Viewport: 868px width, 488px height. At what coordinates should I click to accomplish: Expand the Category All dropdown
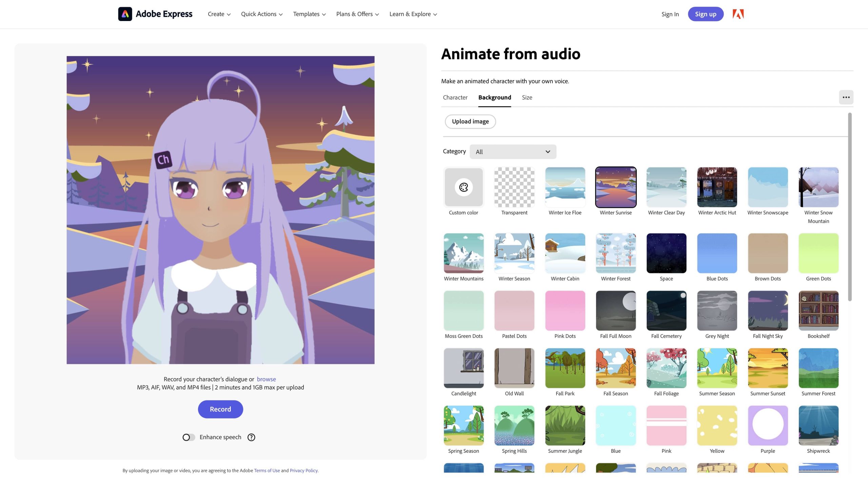(x=512, y=152)
